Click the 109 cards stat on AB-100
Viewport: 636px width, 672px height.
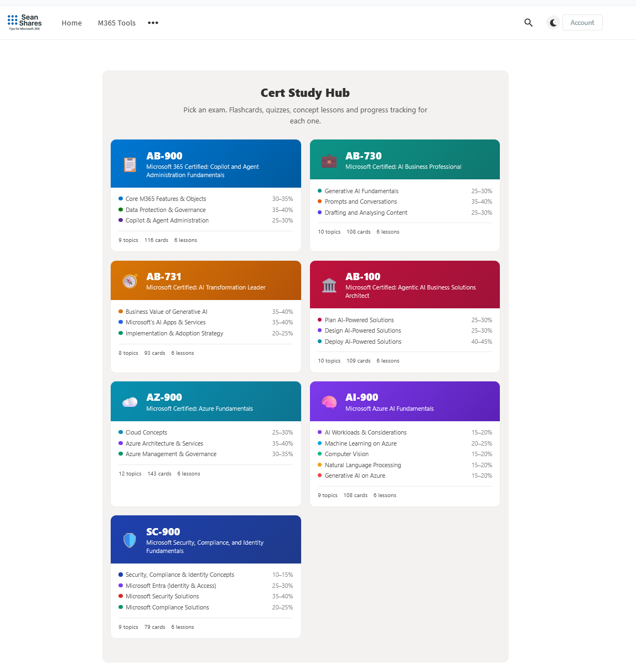pos(359,361)
